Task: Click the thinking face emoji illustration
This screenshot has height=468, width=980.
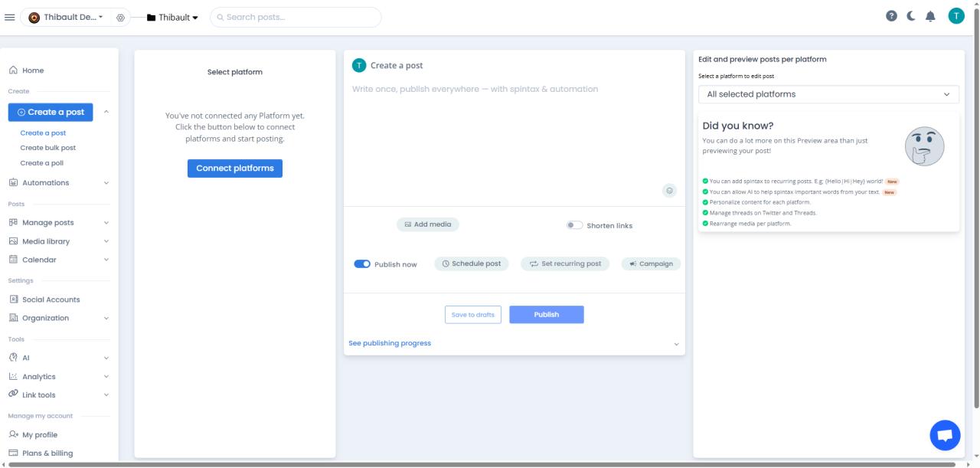Action: tap(924, 146)
